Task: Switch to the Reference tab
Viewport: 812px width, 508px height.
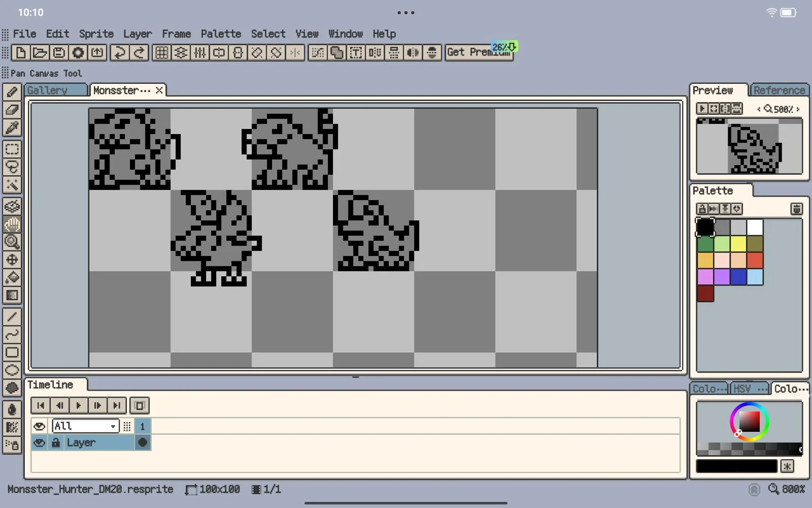Action: (x=779, y=90)
